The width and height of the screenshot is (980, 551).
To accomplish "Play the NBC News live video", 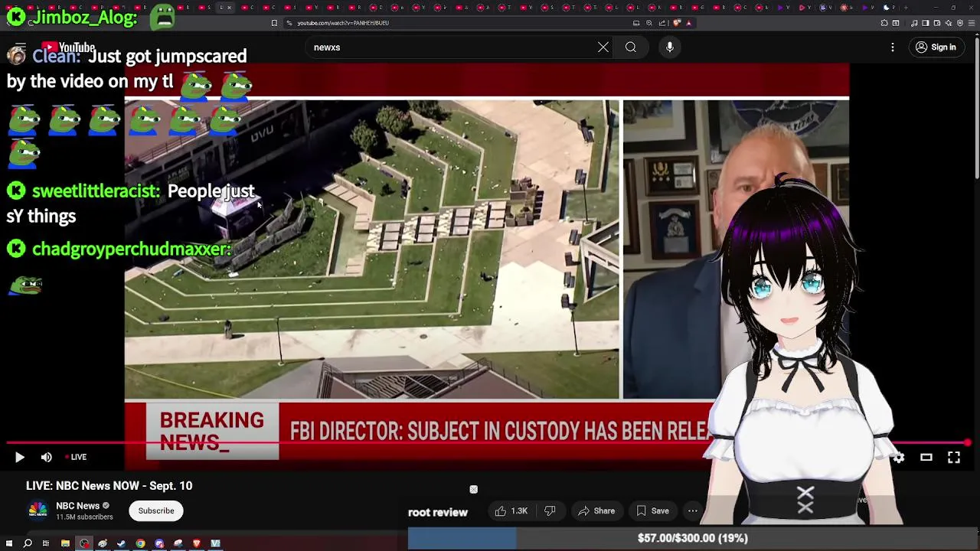I will point(20,457).
